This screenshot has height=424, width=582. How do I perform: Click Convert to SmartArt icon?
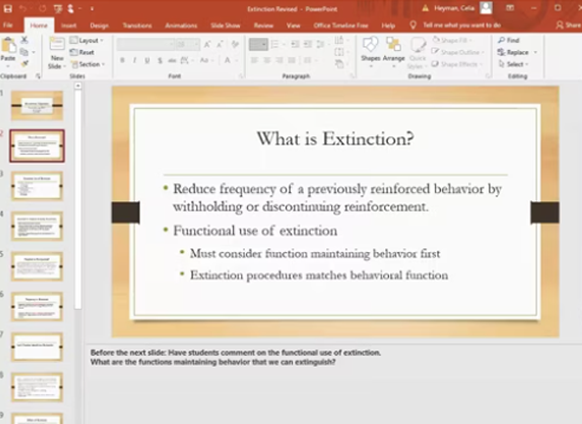340,64
